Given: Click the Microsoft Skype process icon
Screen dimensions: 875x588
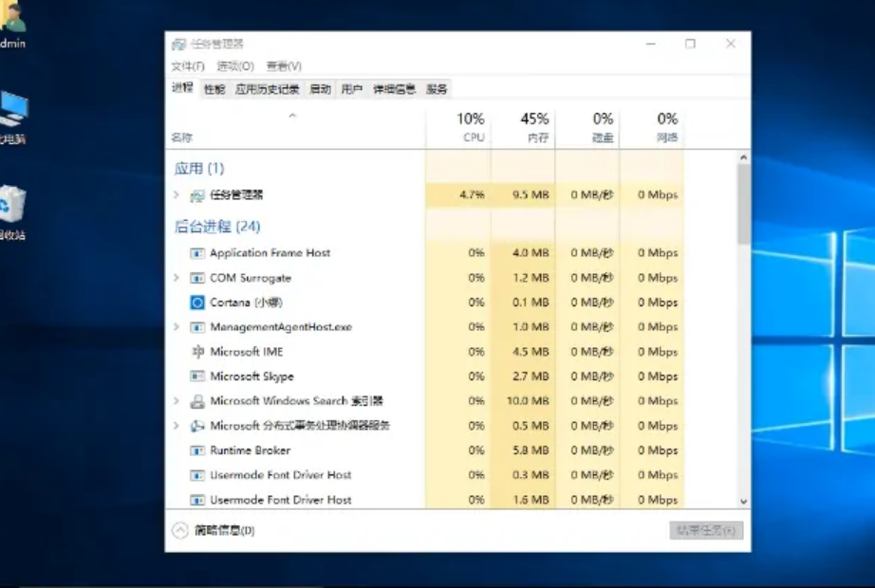Looking at the screenshot, I should coord(196,376).
